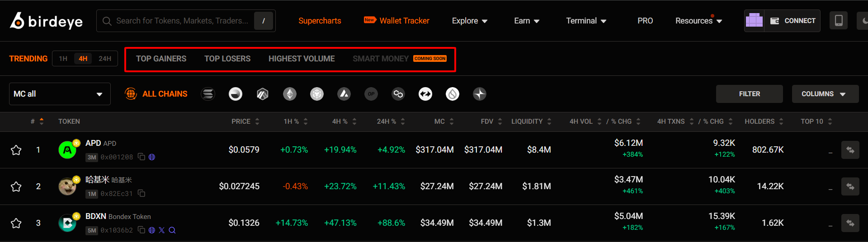Viewport: 868px width, 242px height.
Task: Copy the APD contract address
Action: pyautogui.click(x=142, y=157)
